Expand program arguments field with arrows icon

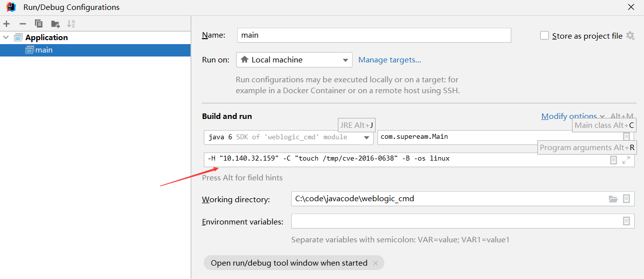(626, 160)
